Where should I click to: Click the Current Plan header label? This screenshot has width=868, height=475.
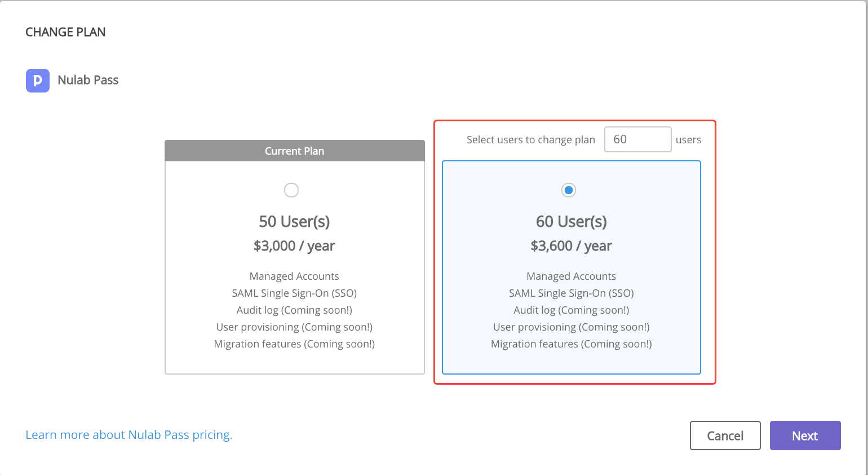point(295,151)
